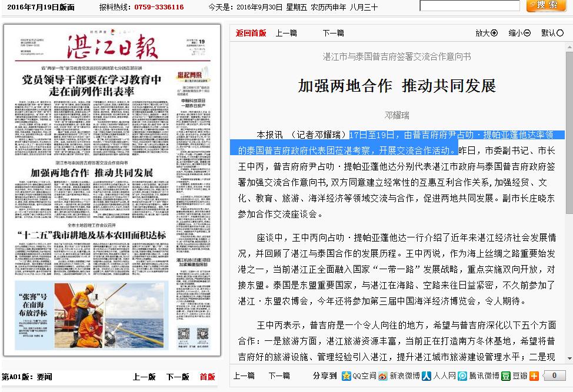
Task: Click the 湛江日報 masthead
Action: 112,46
